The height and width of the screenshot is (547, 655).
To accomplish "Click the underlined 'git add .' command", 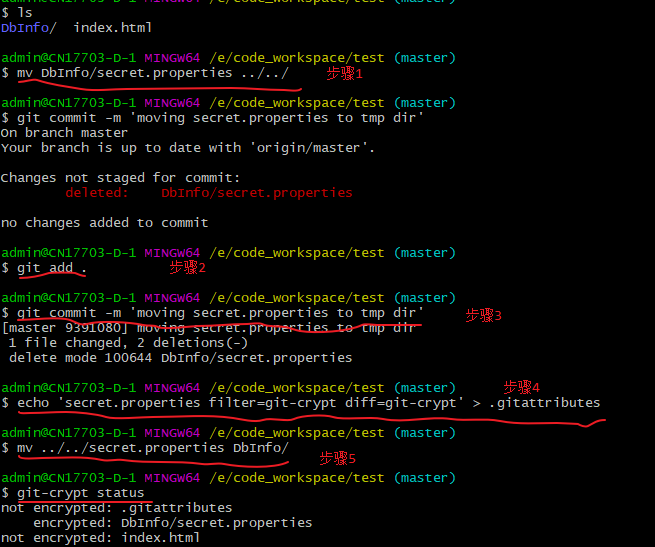I will (x=52, y=268).
